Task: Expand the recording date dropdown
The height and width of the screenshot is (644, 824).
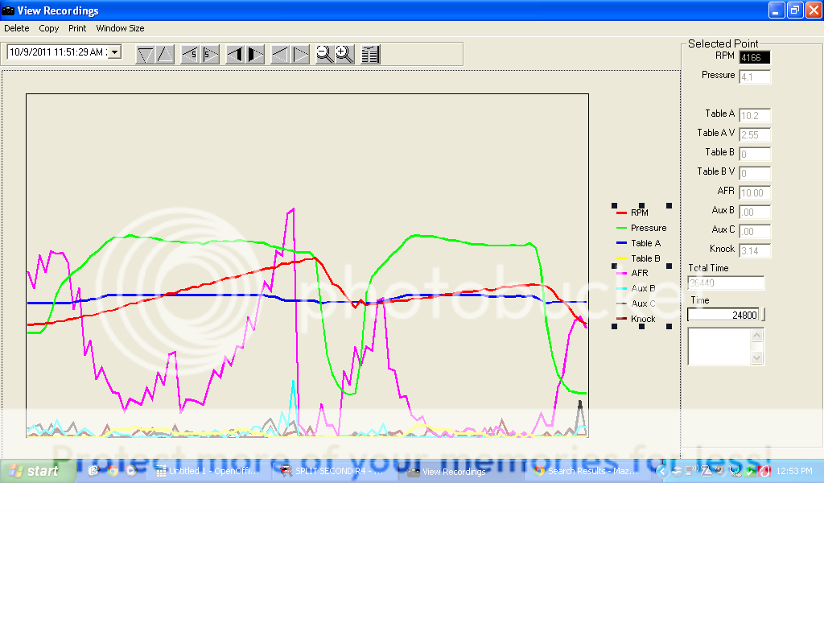Action: (x=113, y=52)
